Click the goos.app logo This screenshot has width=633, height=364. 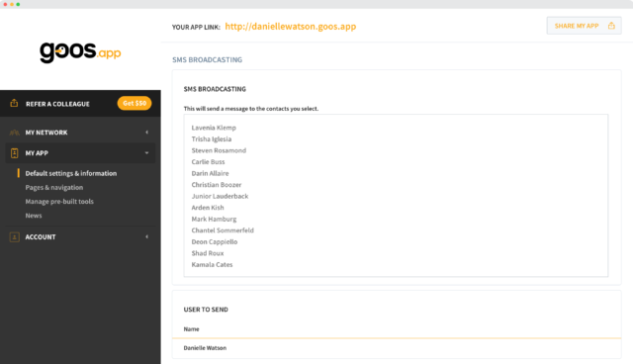(x=80, y=51)
